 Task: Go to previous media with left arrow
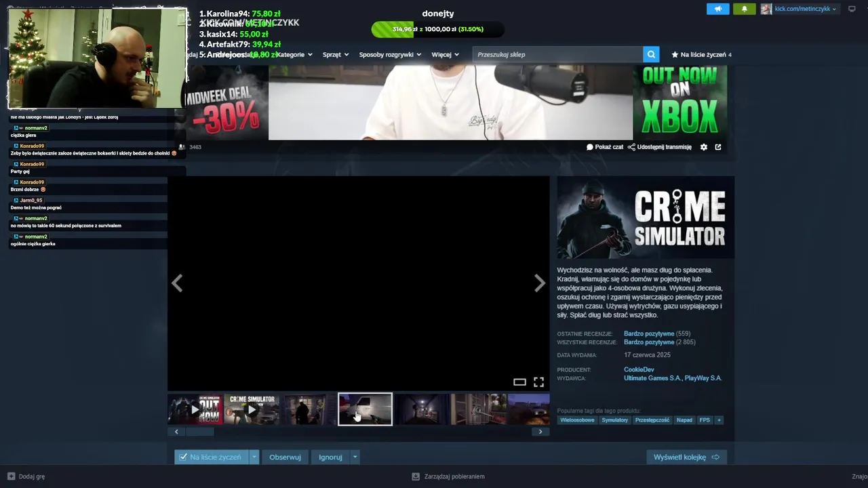[x=177, y=283]
